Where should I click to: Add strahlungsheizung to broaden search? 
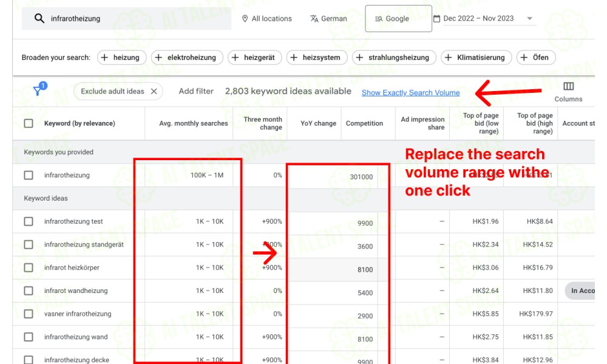[394, 58]
